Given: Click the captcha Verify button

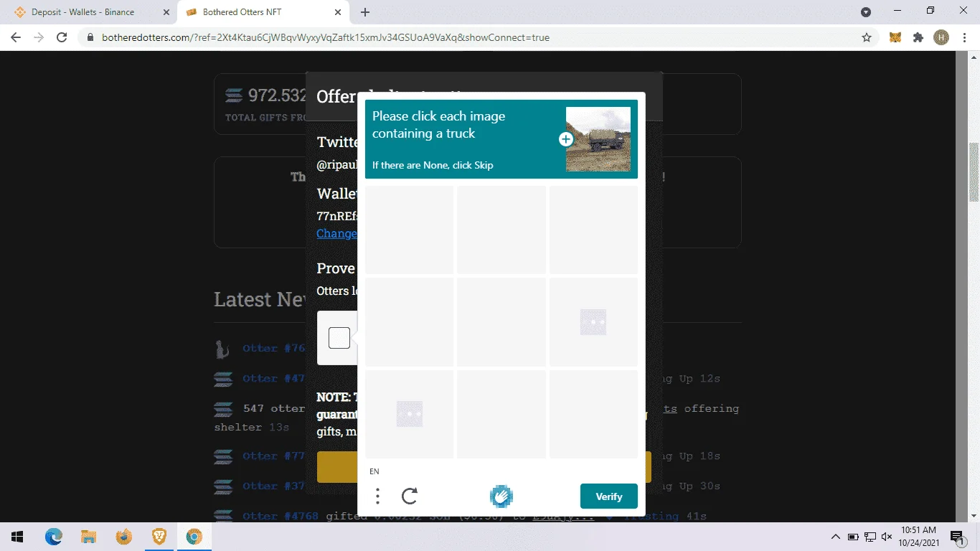Looking at the screenshot, I should (x=608, y=496).
